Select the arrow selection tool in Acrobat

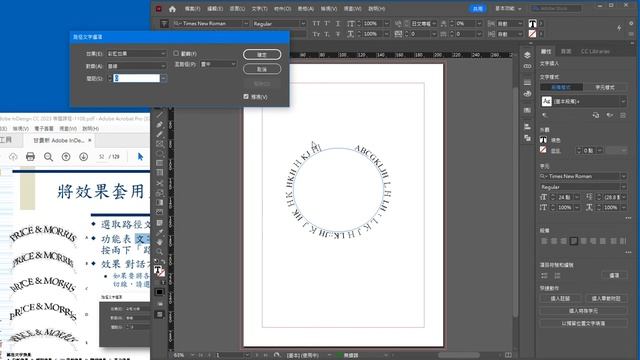coord(140,157)
